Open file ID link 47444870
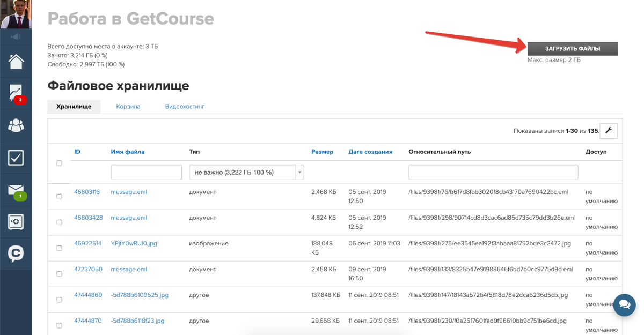The image size is (644, 335). pyautogui.click(x=88, y=321)
